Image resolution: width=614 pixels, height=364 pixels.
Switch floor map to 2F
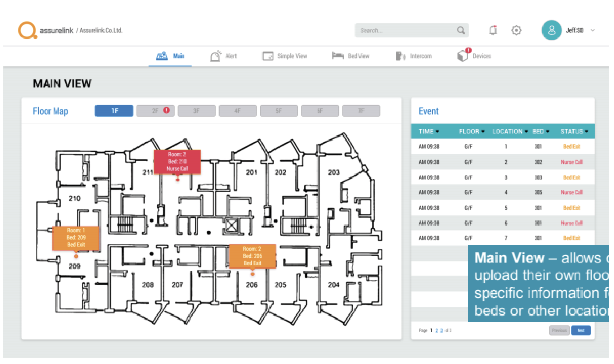[x=155, y=111]
